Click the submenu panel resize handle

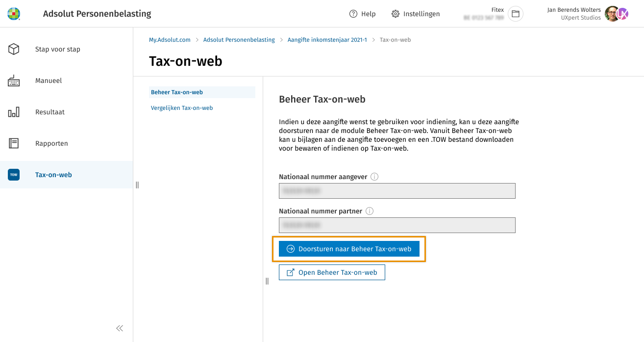tap(267, 281)
